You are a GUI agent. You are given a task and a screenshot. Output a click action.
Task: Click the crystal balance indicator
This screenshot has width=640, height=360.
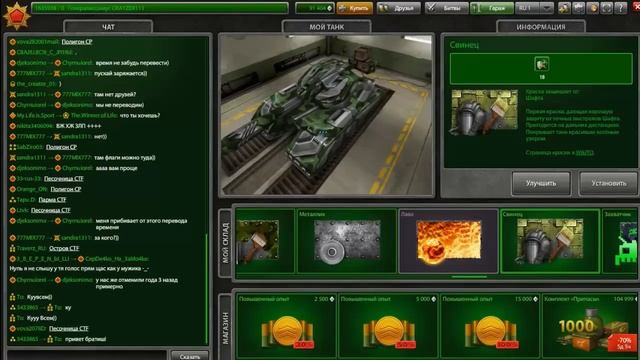click(315, 8)
